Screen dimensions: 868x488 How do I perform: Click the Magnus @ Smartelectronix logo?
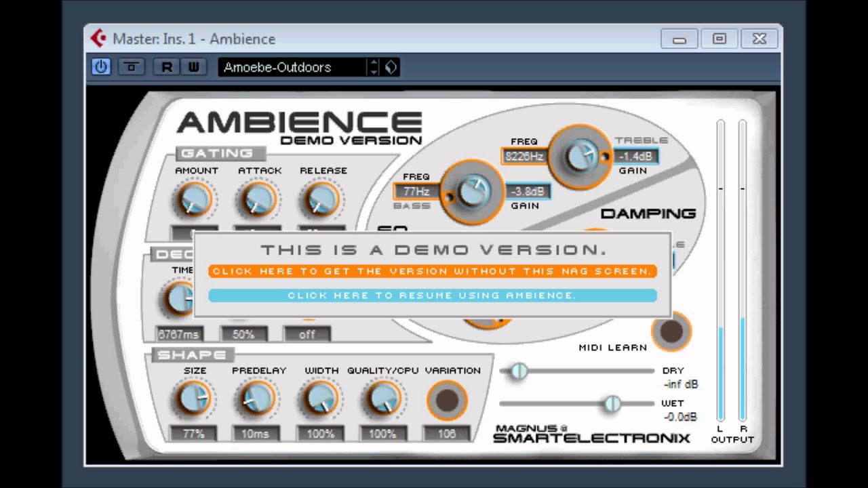(591, 434)
